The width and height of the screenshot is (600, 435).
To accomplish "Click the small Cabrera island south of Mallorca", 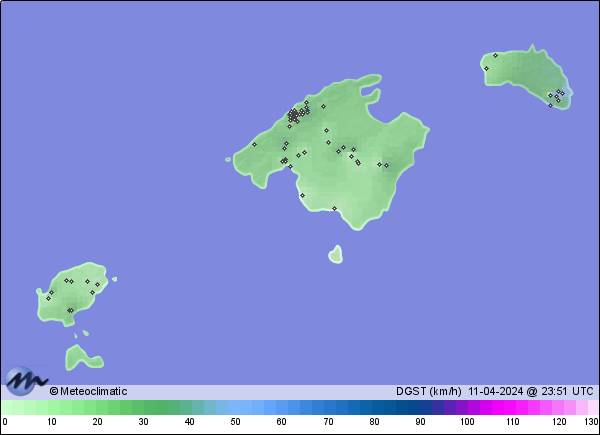I will [x=336, y=255].
